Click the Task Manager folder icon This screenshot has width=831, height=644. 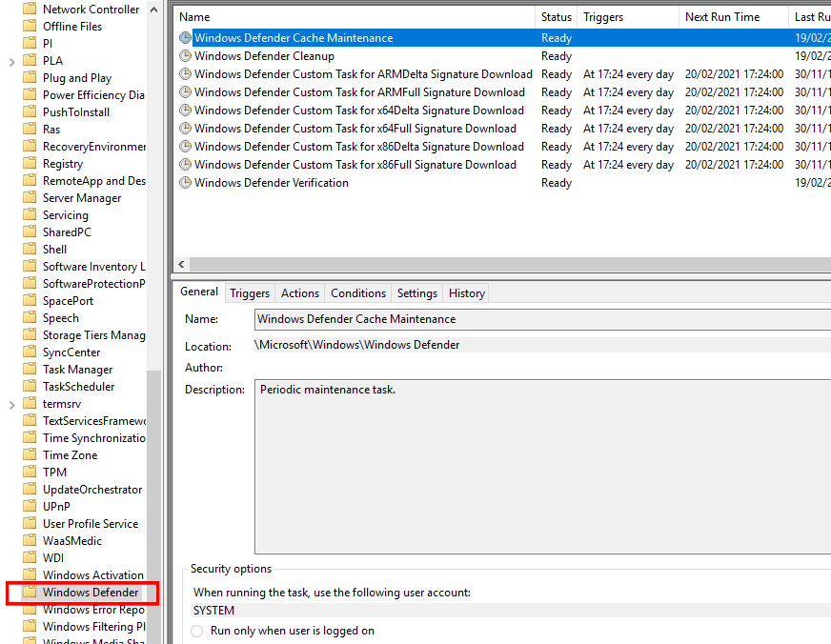(30, 369)
